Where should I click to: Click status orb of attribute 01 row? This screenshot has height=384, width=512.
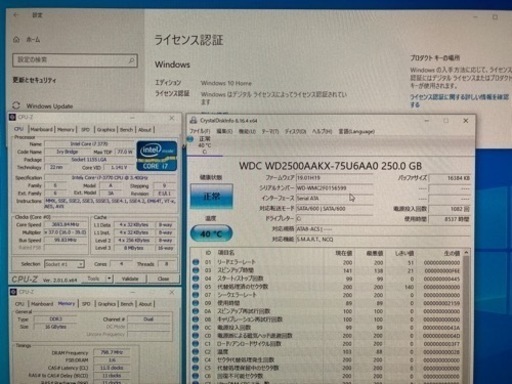[x=196, y=262]
